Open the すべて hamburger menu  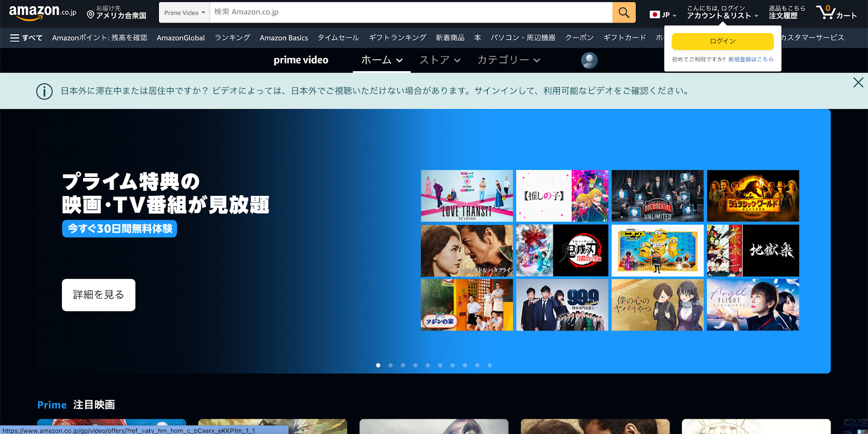[x=26, y=38]
